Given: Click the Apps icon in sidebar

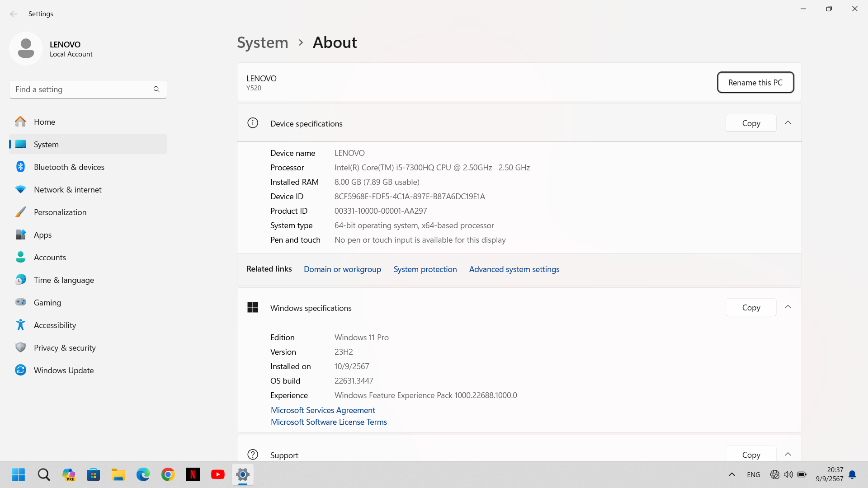Looking at the screenshot, I should [x=20, y=235].
